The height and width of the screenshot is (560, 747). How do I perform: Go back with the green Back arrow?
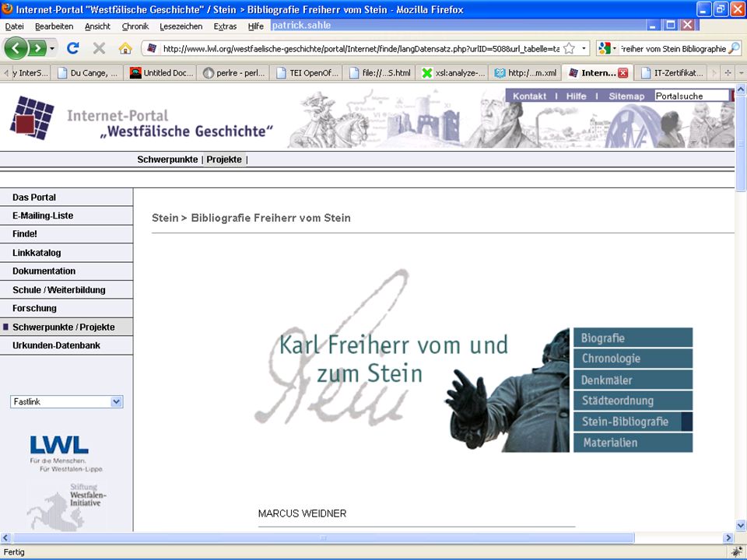[x=16, y=47]
